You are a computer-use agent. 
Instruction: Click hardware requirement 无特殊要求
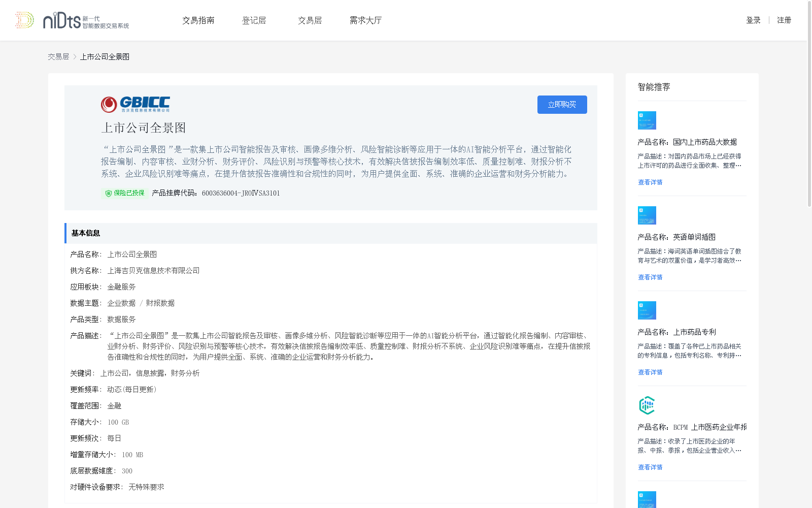(x=146, y=487)
